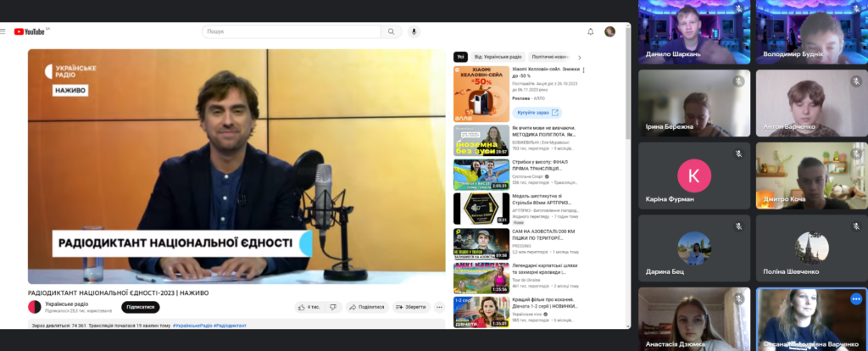Open Українське радіо channel avatar
Screen dimensions: 868x351
click(x=35, y=307)
